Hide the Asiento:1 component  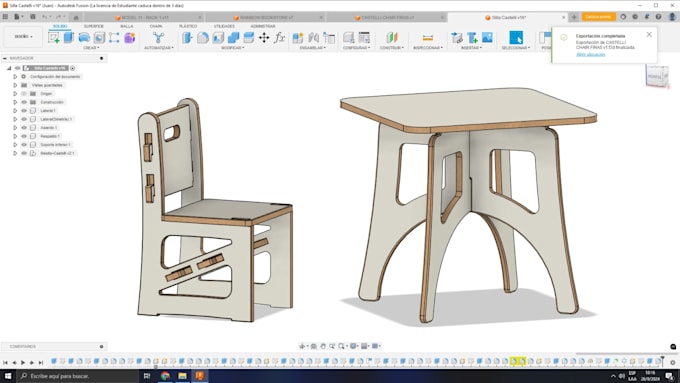pos(24,128)
